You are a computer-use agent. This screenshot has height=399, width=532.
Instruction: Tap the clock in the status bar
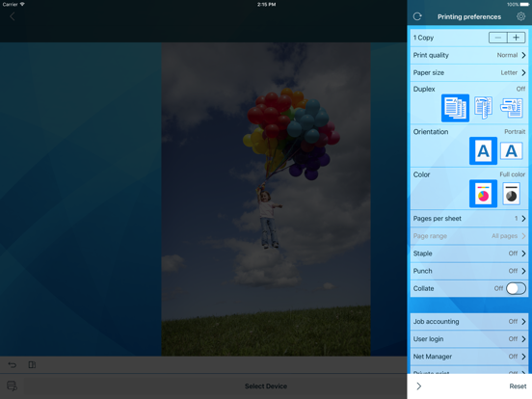point(266,5)
